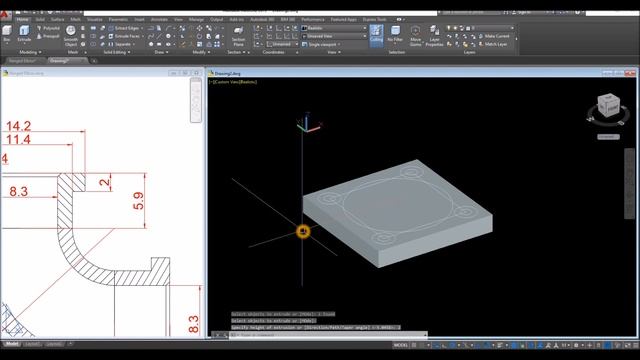
Task: Open the Visualize ribbon tab
Action: [94, 19]
